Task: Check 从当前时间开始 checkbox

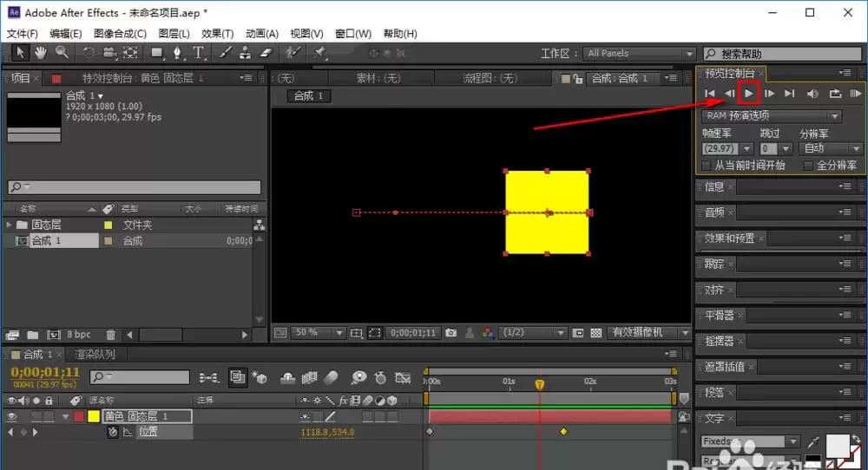Action: click(x=707, y=166)
